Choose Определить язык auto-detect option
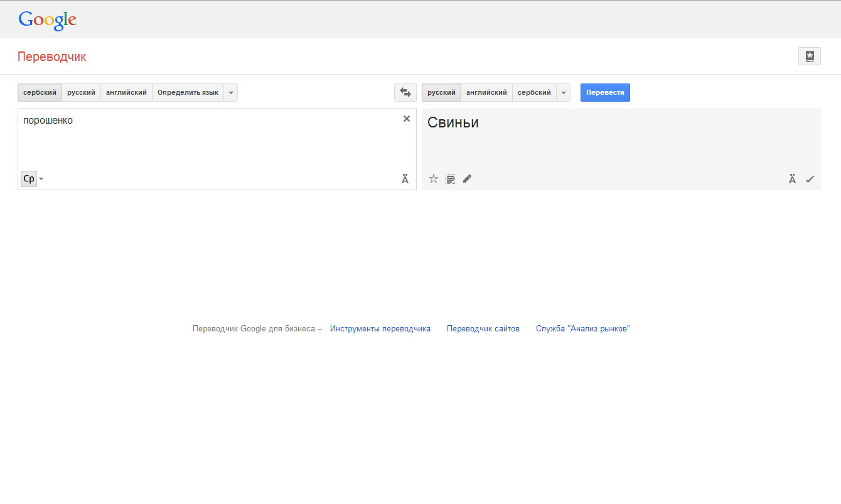This screenshot has height=504, width=841. (188, 92)
